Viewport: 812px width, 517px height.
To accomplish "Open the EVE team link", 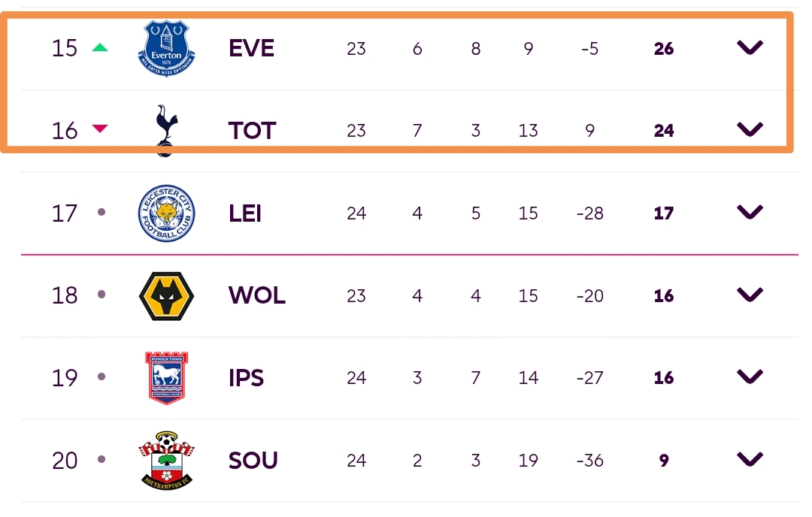I will (251, 48).
